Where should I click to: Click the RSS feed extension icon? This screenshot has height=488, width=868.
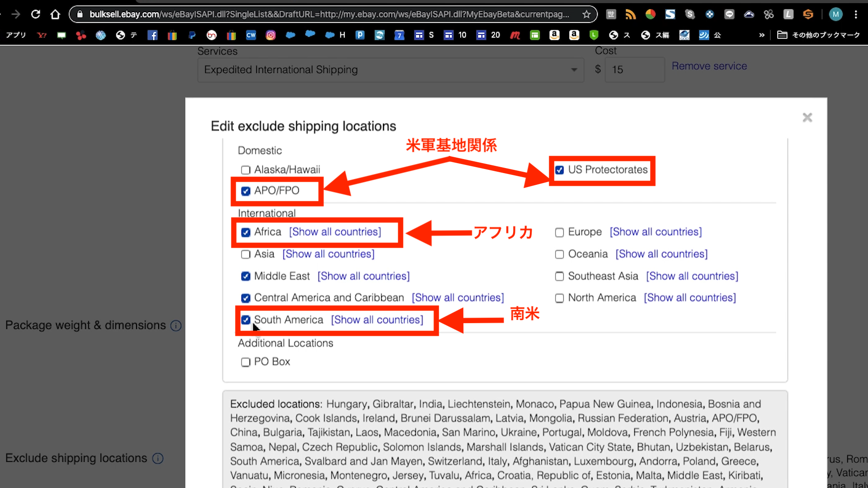630,14
